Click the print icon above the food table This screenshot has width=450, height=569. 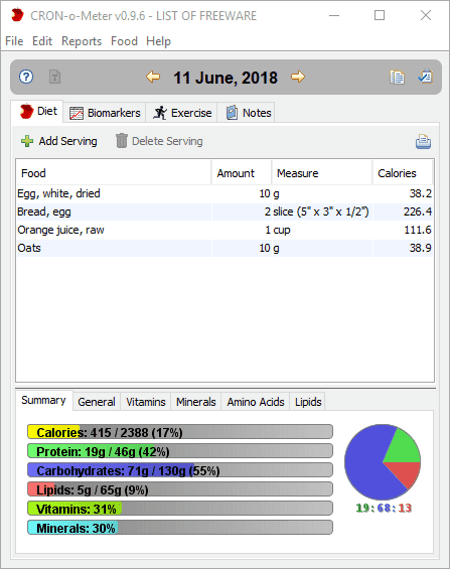pyautogui.click(x=423, y=142)
